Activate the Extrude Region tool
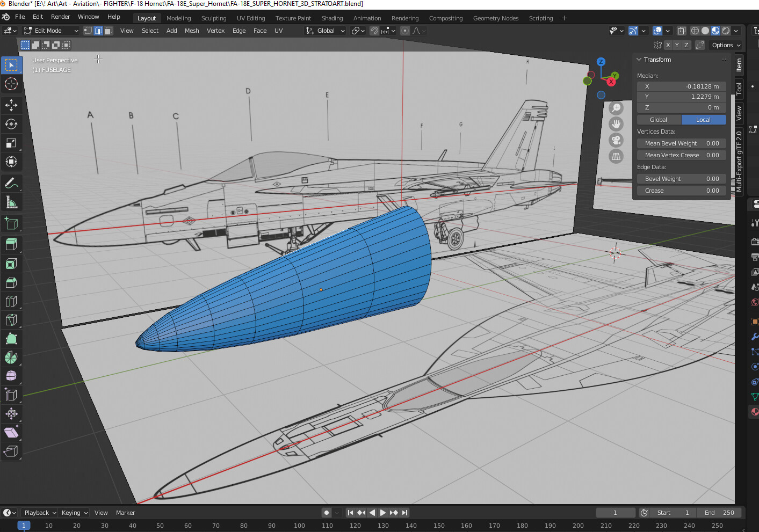 click(11, 245)
